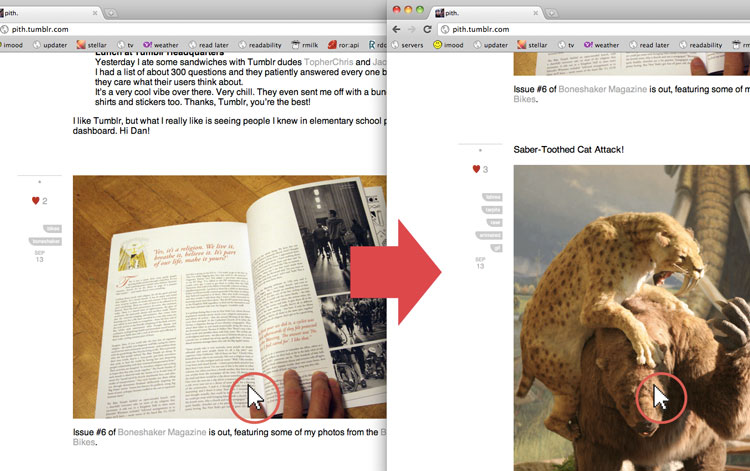Screen dimensions: 750x471
Task: Click SEP 13 date in left window
Action: tap(39, 256)
